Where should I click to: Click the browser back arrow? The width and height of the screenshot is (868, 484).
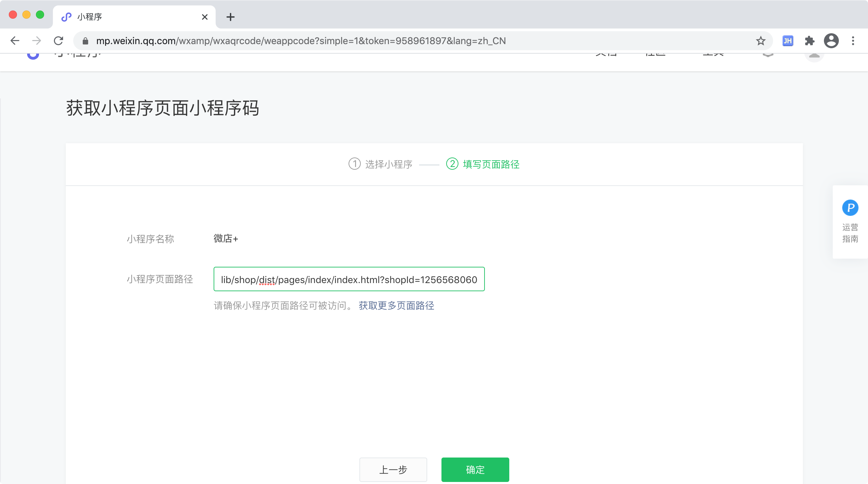point(15,41)
